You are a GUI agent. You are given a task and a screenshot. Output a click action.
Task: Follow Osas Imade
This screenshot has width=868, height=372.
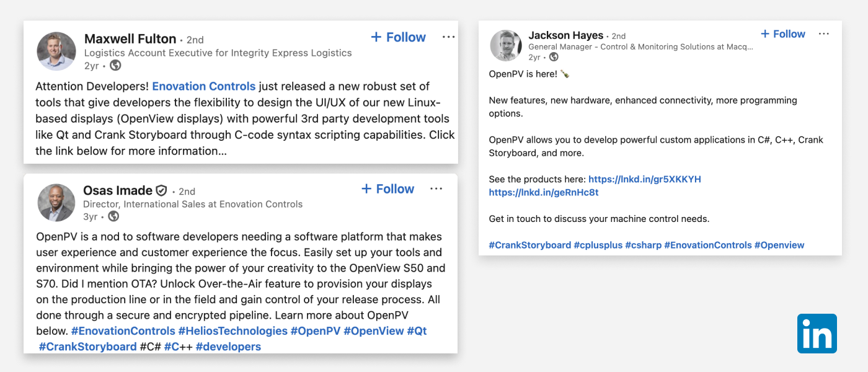387,189
